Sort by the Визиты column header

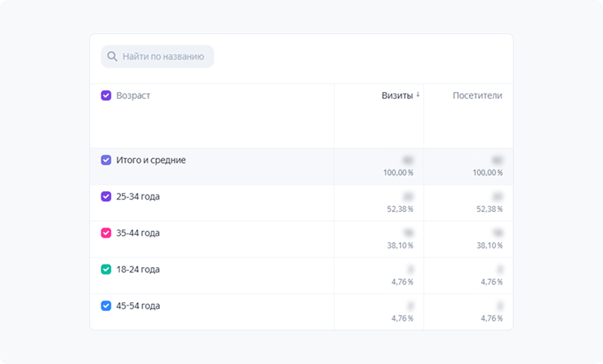(x=396, y=96)
